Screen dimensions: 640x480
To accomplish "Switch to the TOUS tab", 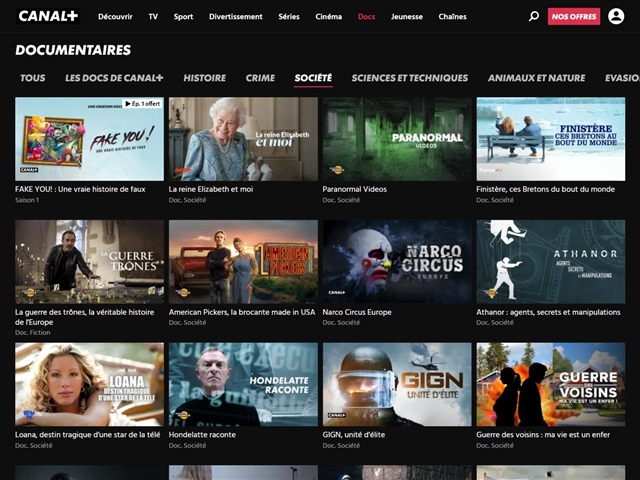I will pyautogui.click(x=33, y=78).
